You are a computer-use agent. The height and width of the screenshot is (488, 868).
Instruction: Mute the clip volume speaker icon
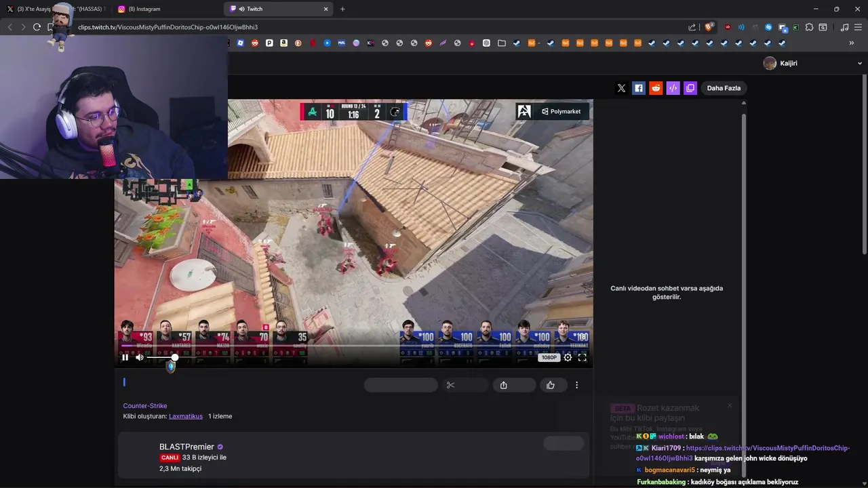pyautogui.click(x=140, y=357)
